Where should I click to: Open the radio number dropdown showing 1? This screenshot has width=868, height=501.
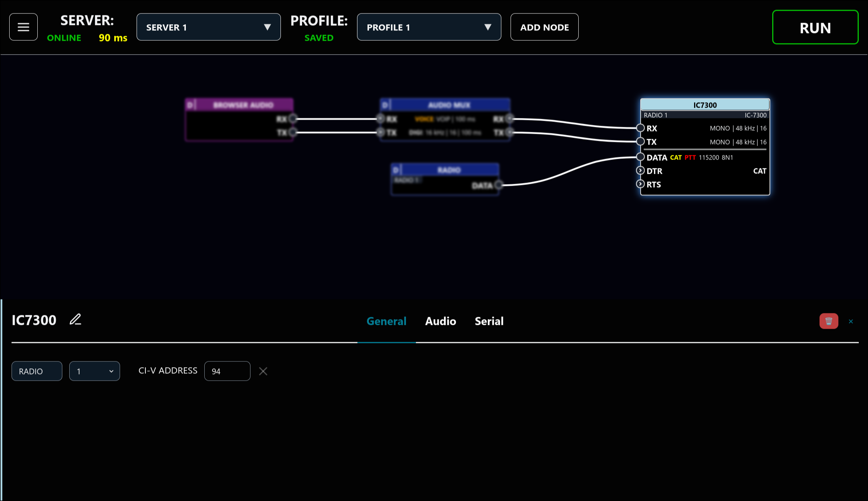pos(95,371)
